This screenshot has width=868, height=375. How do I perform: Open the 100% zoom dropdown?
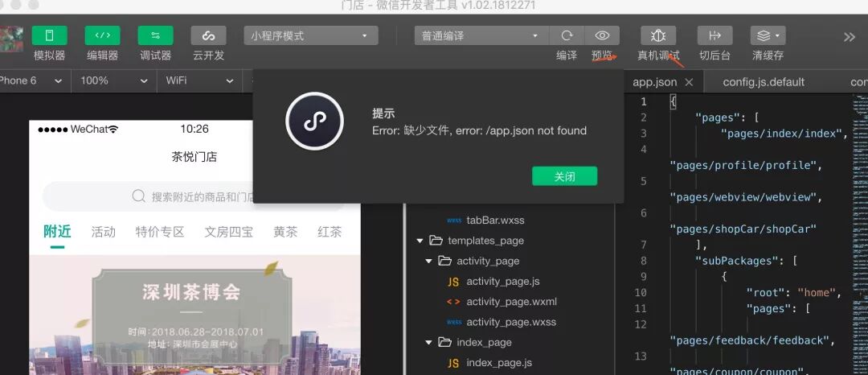114,80
